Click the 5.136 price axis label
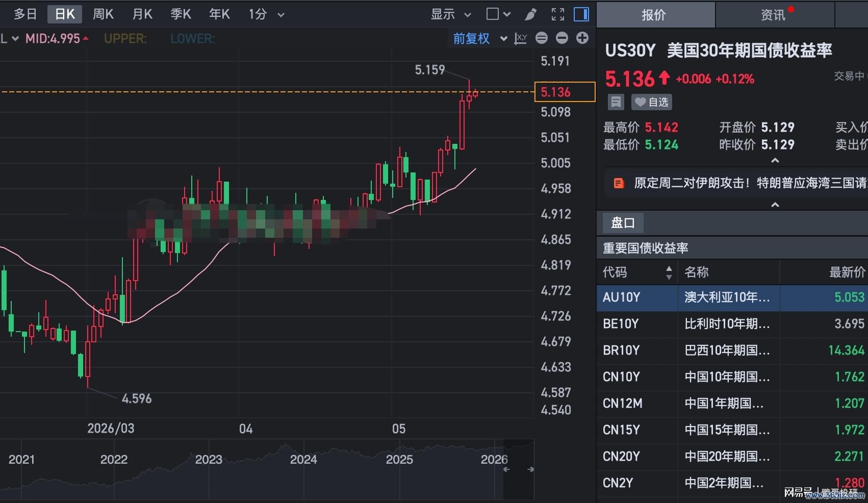Image resolution: width=868 pixels, height=503 pixels. (x=565, y=92)
